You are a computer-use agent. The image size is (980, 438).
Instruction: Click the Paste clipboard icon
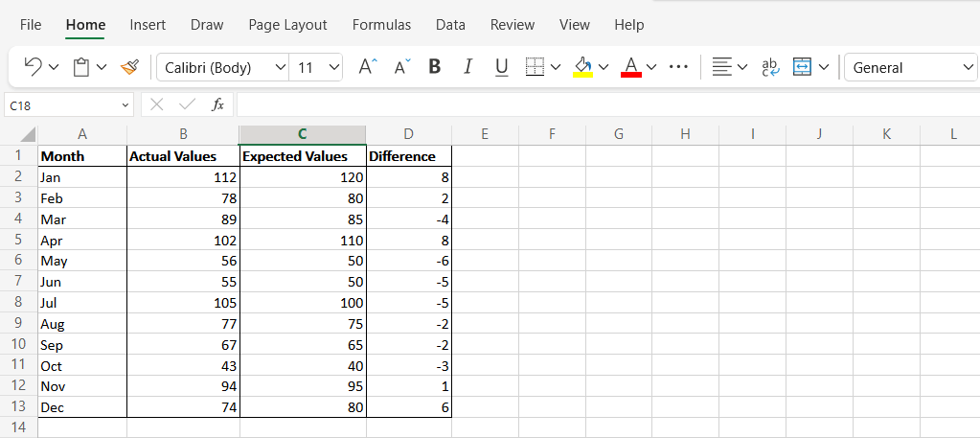(80, 66)
